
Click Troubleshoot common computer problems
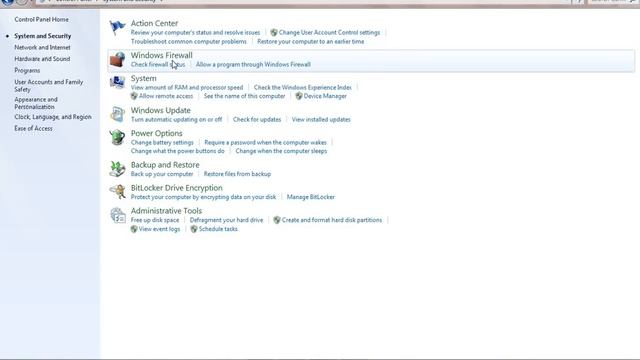tap(189, 42)
